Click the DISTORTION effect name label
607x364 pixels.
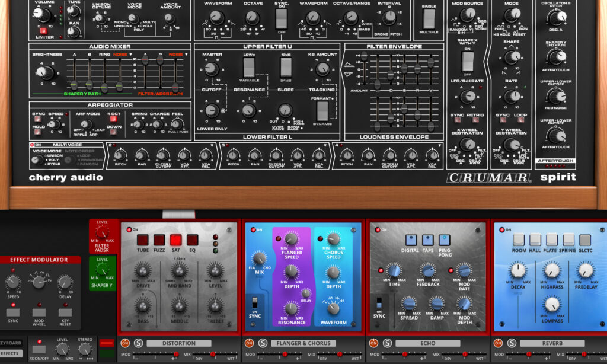[x=179, y=343]
